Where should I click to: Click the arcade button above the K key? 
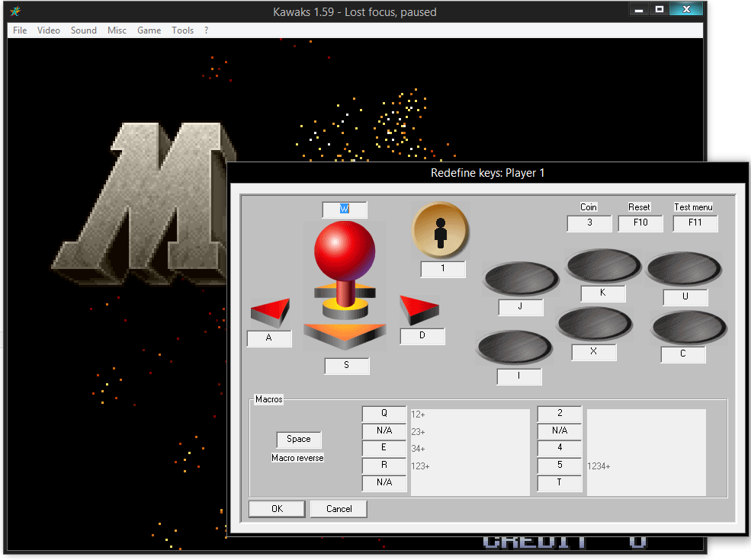click(603, 266)
